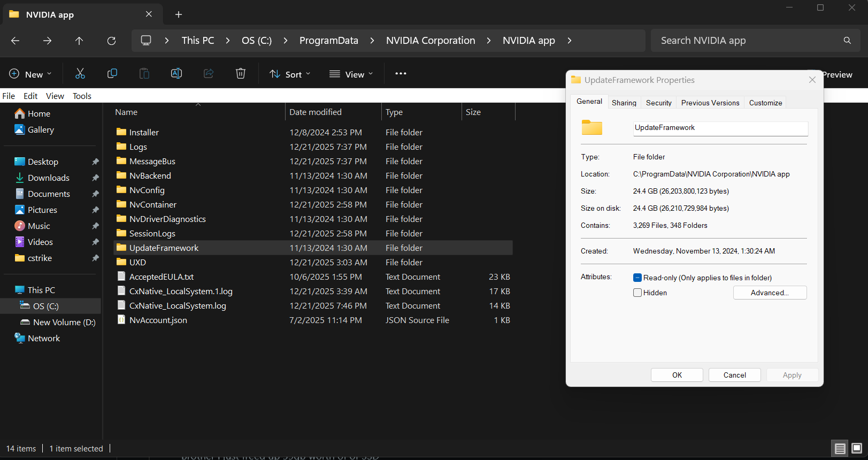The width and height of the screenshot is (868, 460).
Task: Click Cancel in Properties dialog
Action: [735, 375]
